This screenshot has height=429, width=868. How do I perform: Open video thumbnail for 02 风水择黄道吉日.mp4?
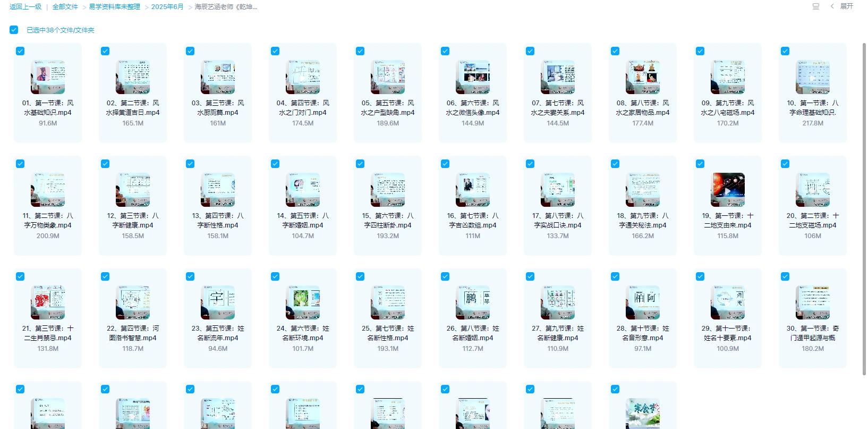pyautogui.click(x=133, y=77)
